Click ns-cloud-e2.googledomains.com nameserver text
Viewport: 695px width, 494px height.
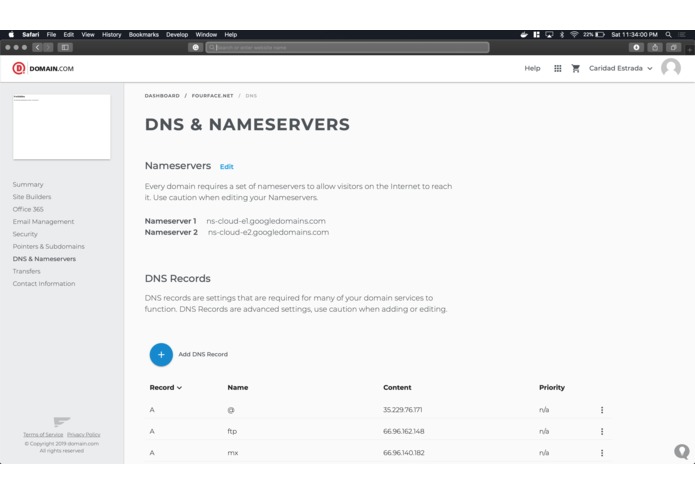[269, 232]
